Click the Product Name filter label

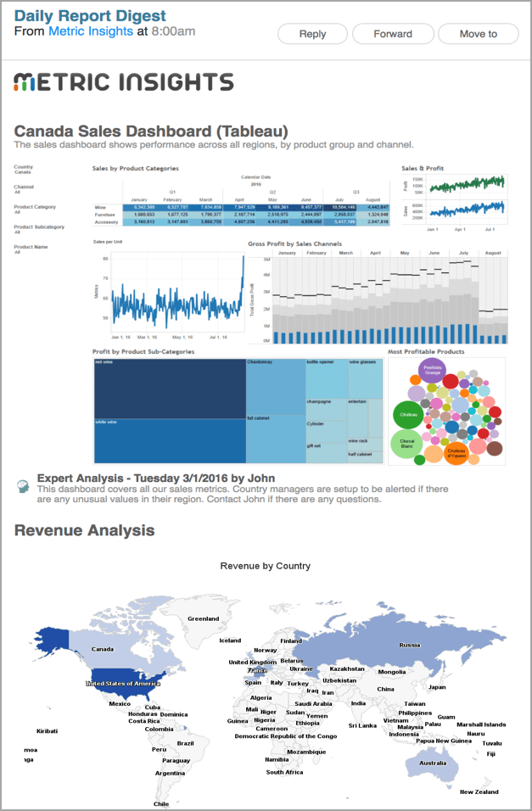pyautogui.click(x=31, y=249)
